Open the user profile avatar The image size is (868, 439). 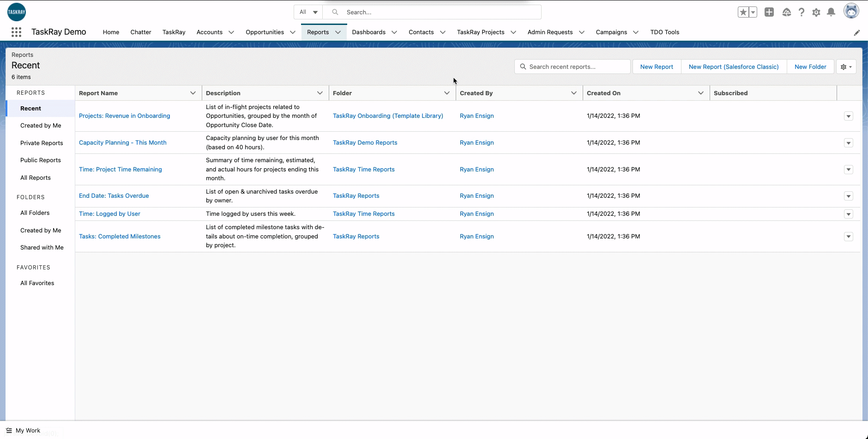tap(851, 11)
